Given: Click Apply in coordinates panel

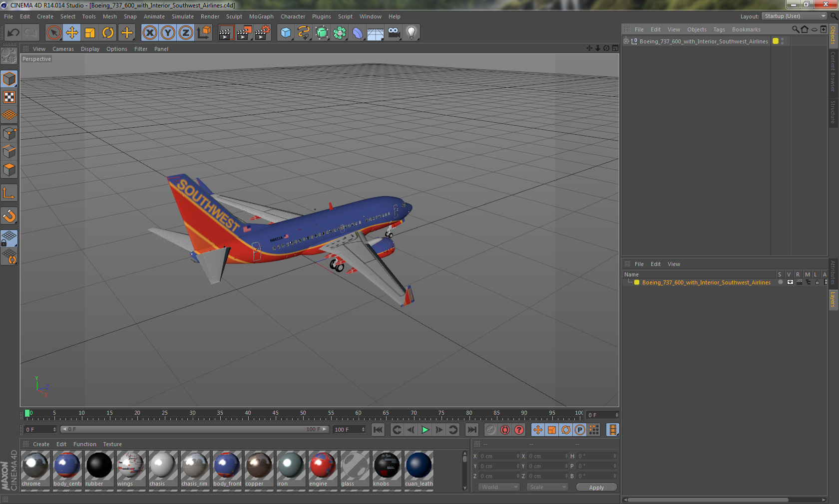Looking at the screenshot, I should click(596, 487).
